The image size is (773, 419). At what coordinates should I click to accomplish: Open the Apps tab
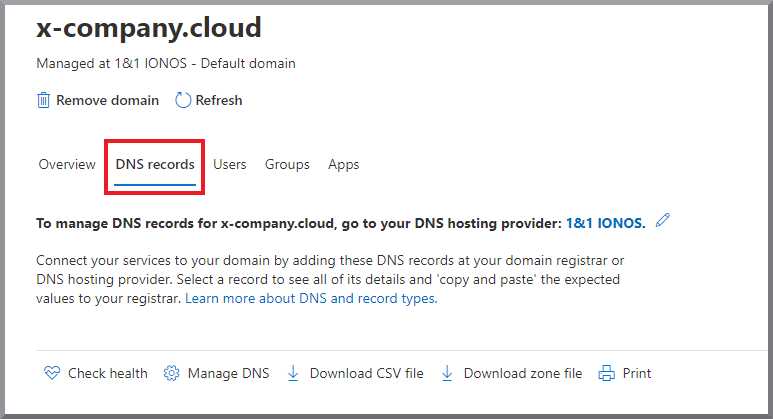click(x=344, y=165)
